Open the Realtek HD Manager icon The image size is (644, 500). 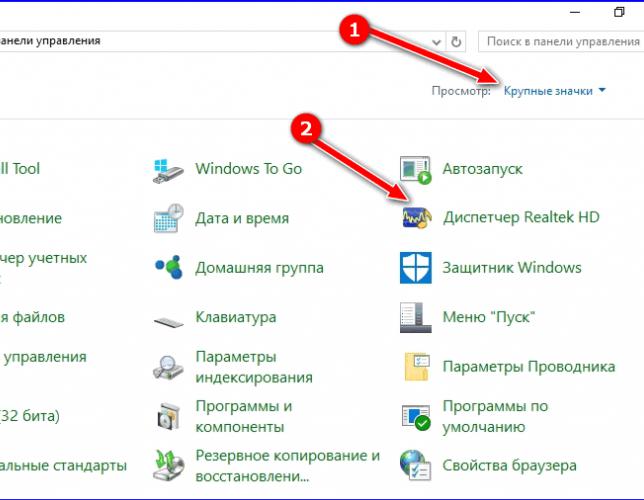pos(416,218)
